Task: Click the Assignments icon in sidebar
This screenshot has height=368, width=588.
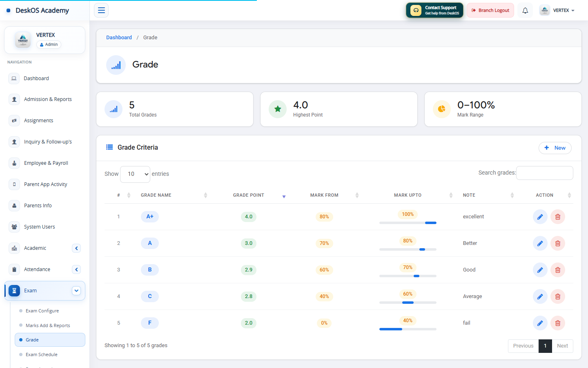Action: [x=14, y=121]
